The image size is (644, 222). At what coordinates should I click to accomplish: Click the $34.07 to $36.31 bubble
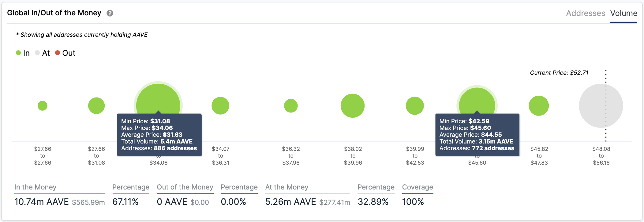(x=220, y=106)
